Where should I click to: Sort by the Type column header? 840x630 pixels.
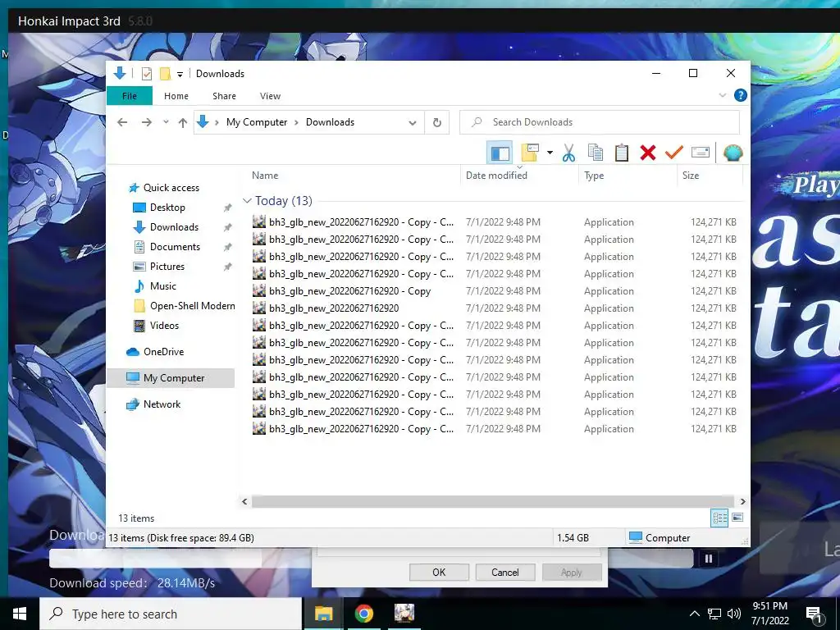point(594,176)
